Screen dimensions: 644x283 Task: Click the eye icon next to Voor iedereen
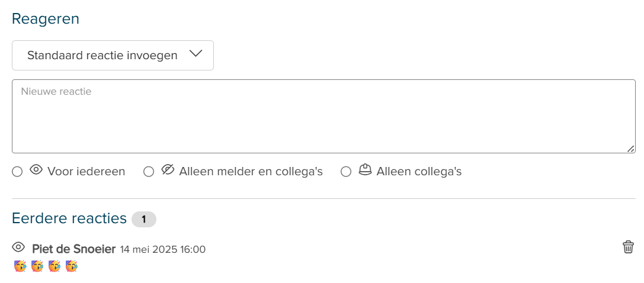click(36, 169)
